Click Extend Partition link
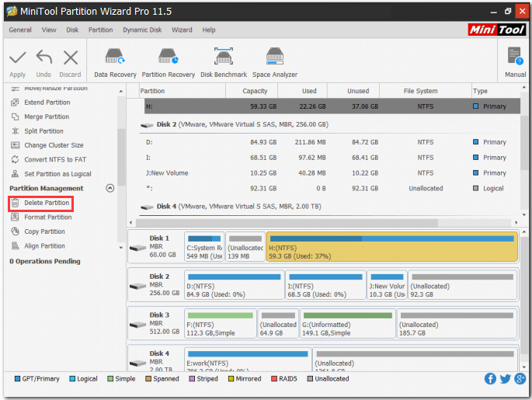Image resolution: width=532 pixels, height=400 pixels. pos(47,103)
